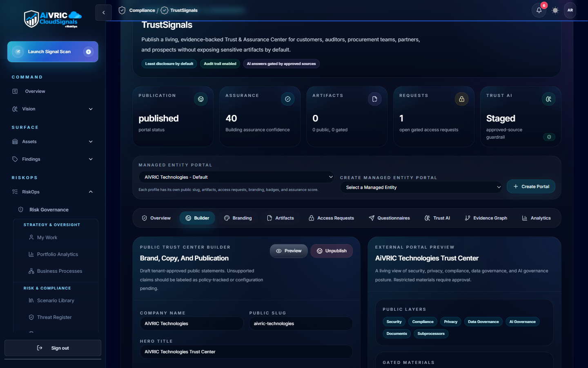
Task: Click the Scenario Library books icon
Action: coord(31,300)
